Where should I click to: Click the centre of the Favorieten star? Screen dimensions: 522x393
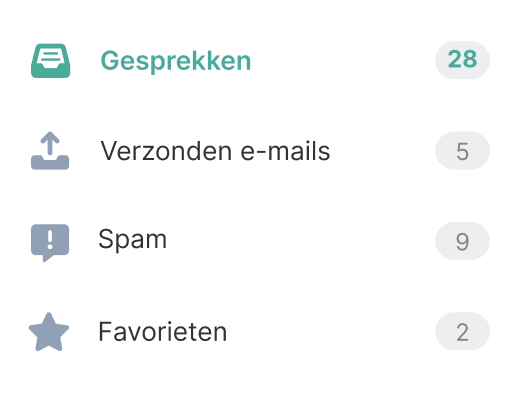click(49, 333)
